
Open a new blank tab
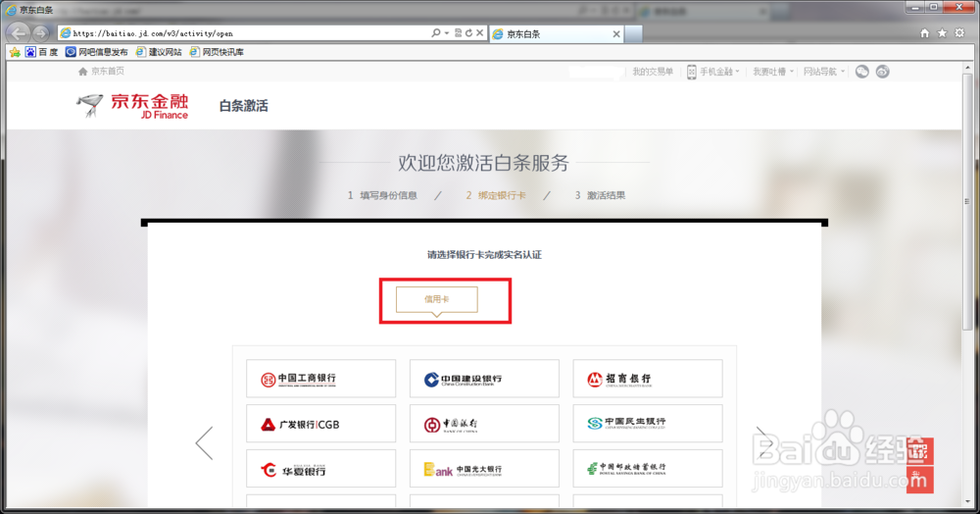pos(633,33)
